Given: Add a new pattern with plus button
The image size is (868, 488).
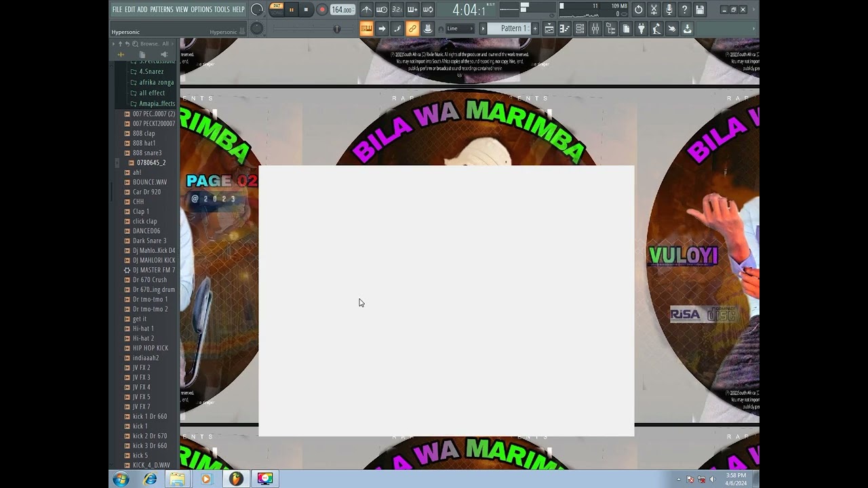Looking at the screenshot, I should pyautogui.click(x=535, y=28).
